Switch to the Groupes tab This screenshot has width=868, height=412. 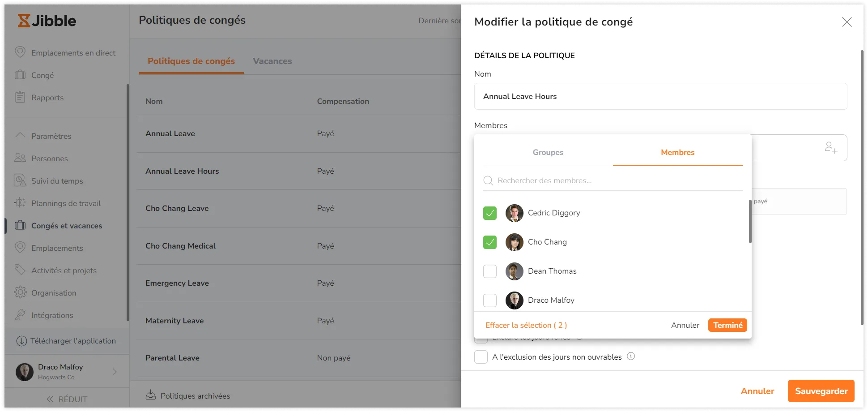tap(548, 152)
